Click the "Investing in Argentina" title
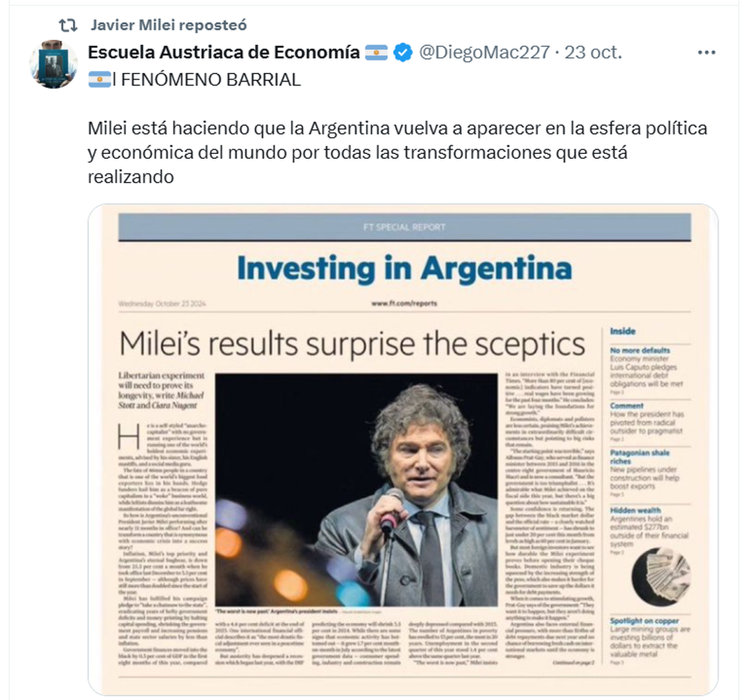 click(x=404, y=268)
